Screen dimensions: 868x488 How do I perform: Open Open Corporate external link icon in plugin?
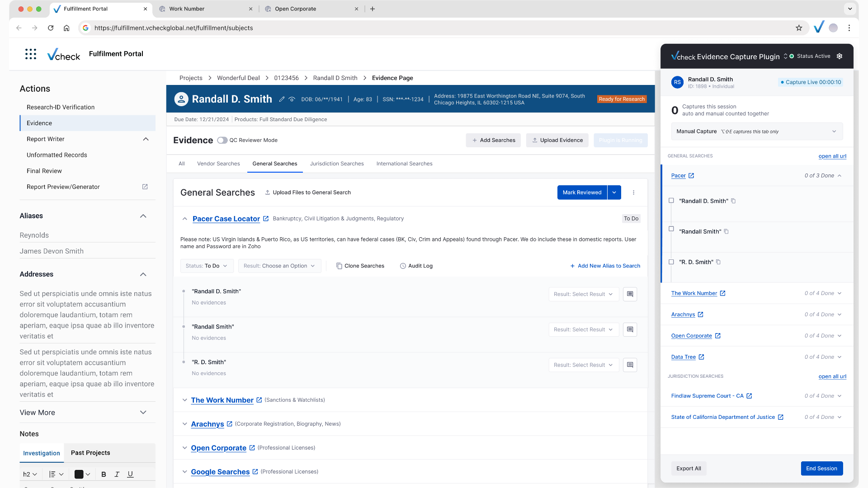pyautogui.click(x=717, y=336)
